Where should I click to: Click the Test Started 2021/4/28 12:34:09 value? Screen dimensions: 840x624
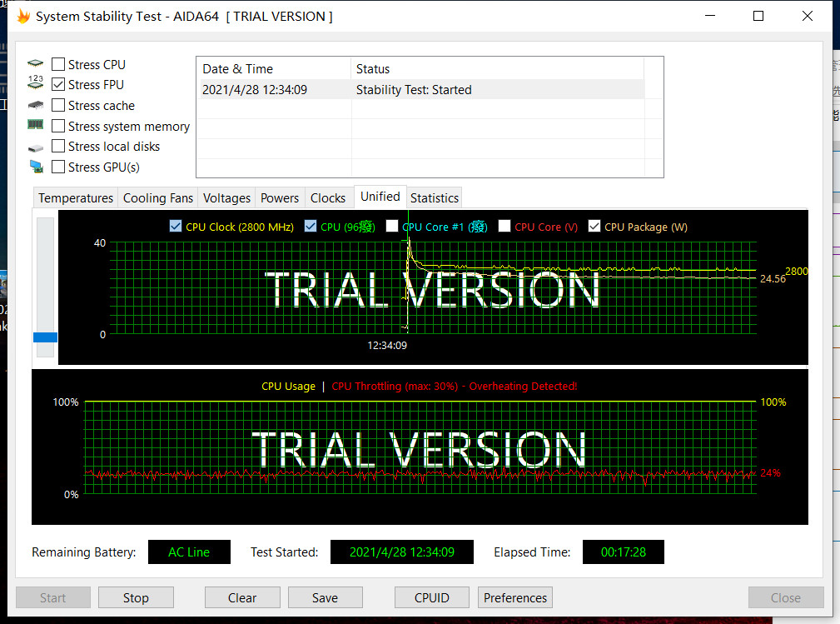402,552
